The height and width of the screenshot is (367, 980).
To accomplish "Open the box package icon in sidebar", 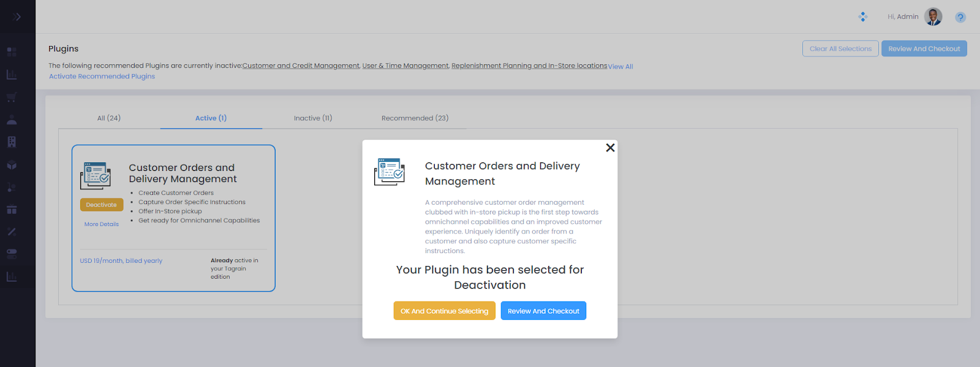I will click(12, 165).
